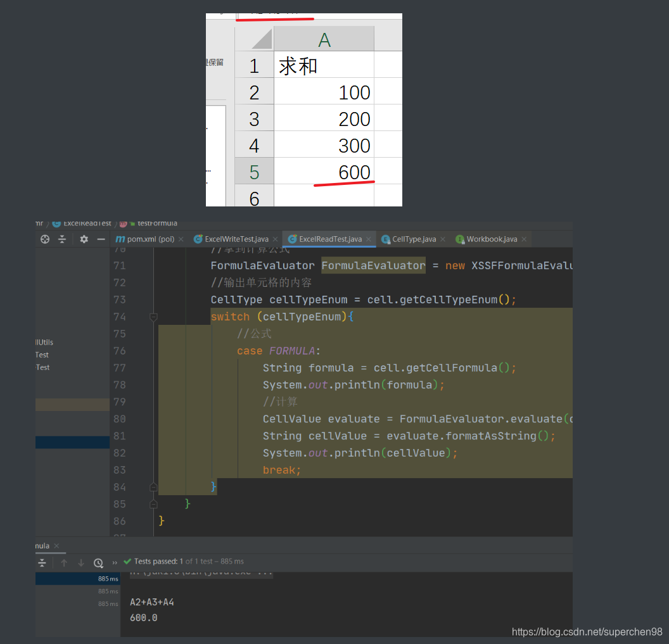Click the console output line 600.0

click(x=144, y=617)
